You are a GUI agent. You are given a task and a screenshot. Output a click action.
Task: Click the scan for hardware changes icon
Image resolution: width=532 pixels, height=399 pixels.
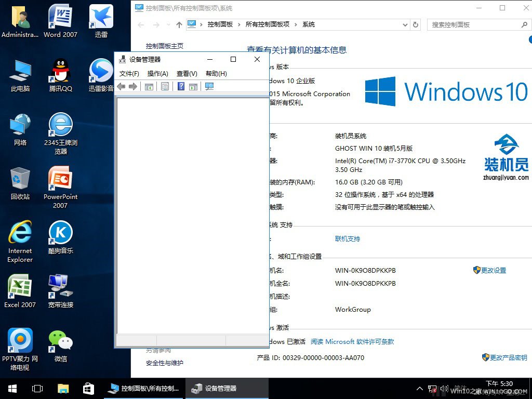click(x=209, y=87)
